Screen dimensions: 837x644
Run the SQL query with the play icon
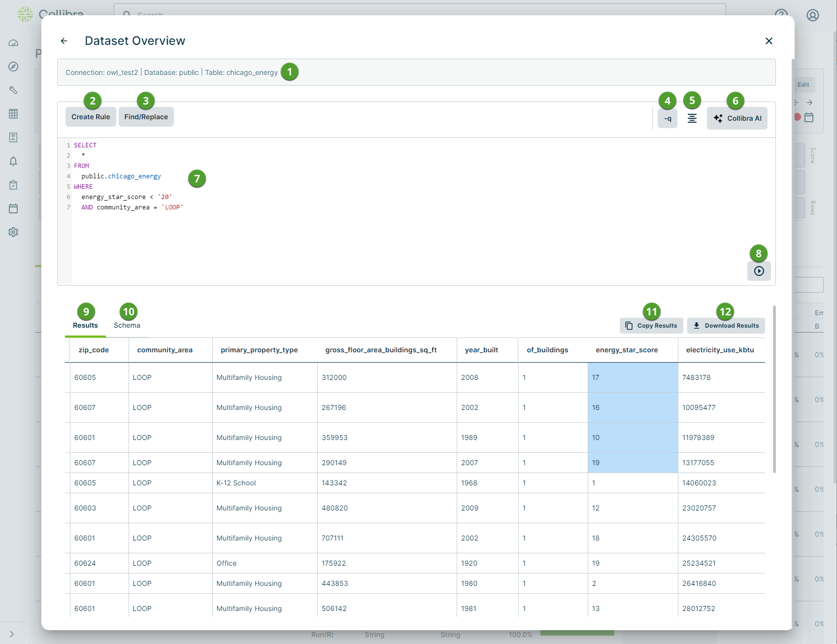click(759, 271)
